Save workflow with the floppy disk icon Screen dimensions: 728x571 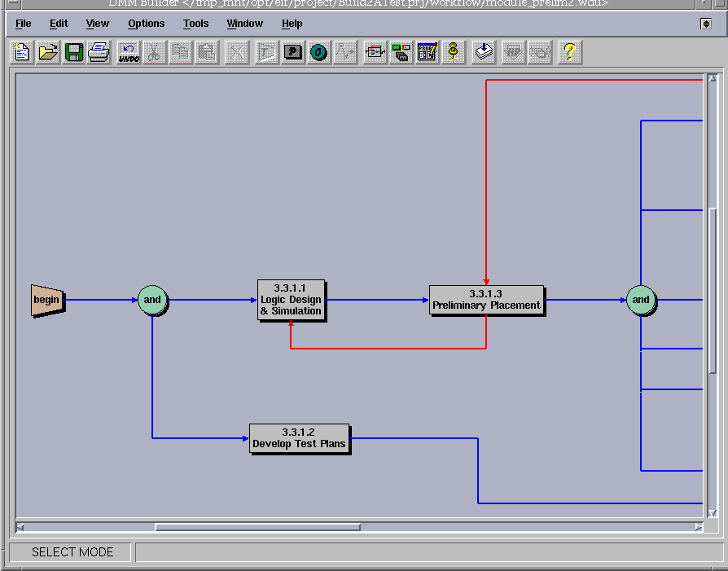tap(74, 53)
